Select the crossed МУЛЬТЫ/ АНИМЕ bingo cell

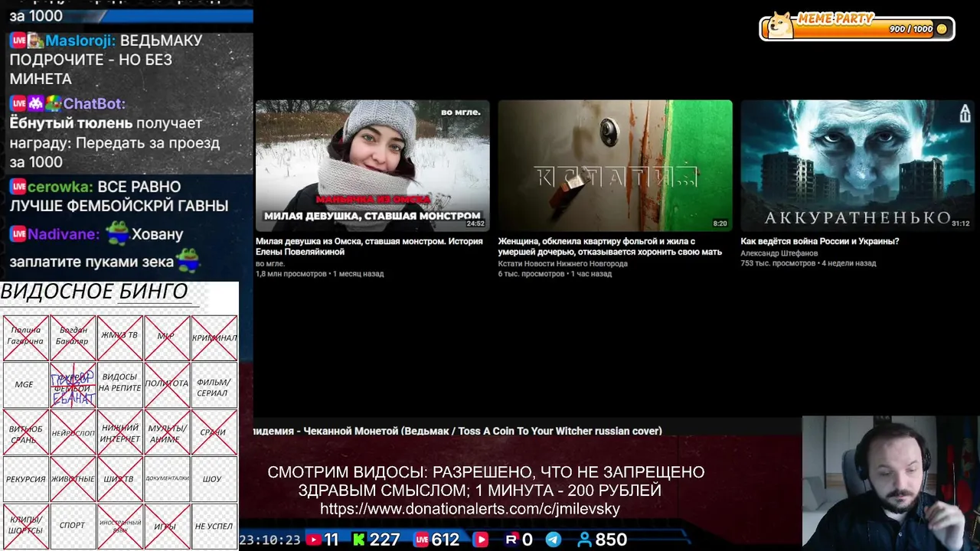coord(167,432)
